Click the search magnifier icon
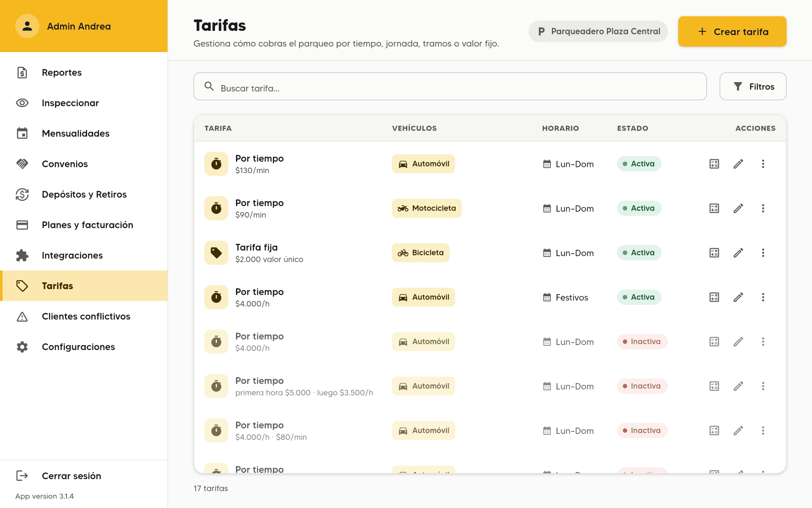Screen dimensions: 812x508 click(209, 86)
